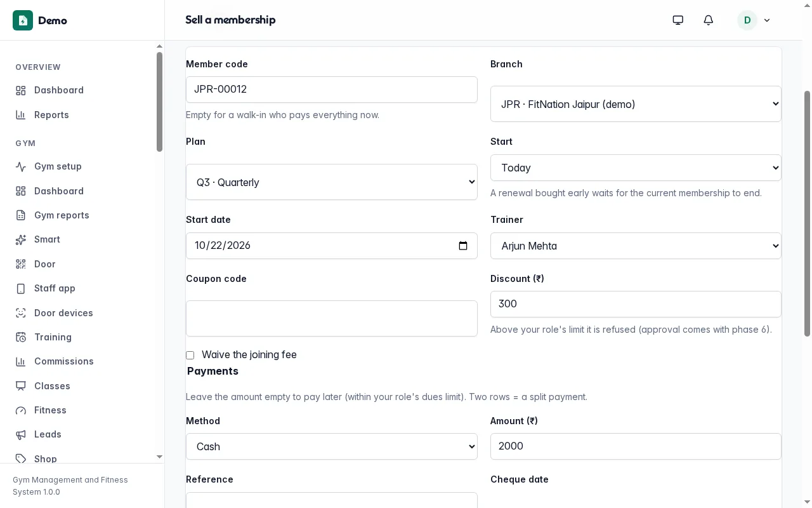Screen dimensions: 812x508
Task: Open the notifications bell icon
Action: tap(709, 20)
